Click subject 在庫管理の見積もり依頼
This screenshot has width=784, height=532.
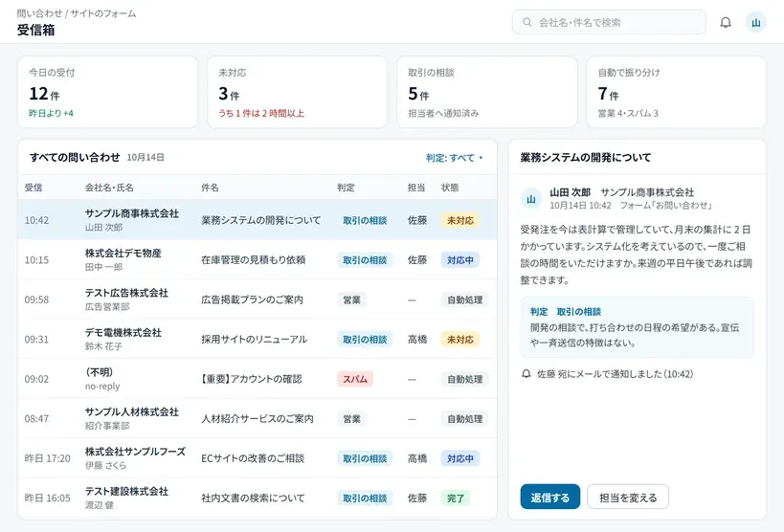point(253,260)
